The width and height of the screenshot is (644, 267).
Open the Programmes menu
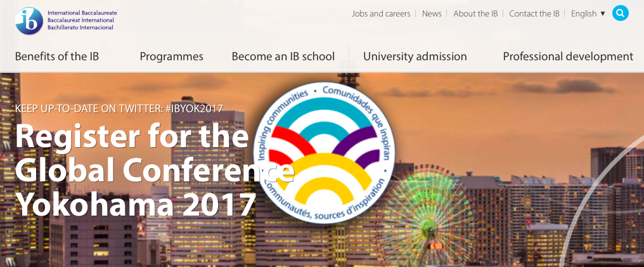pos(171,56)
